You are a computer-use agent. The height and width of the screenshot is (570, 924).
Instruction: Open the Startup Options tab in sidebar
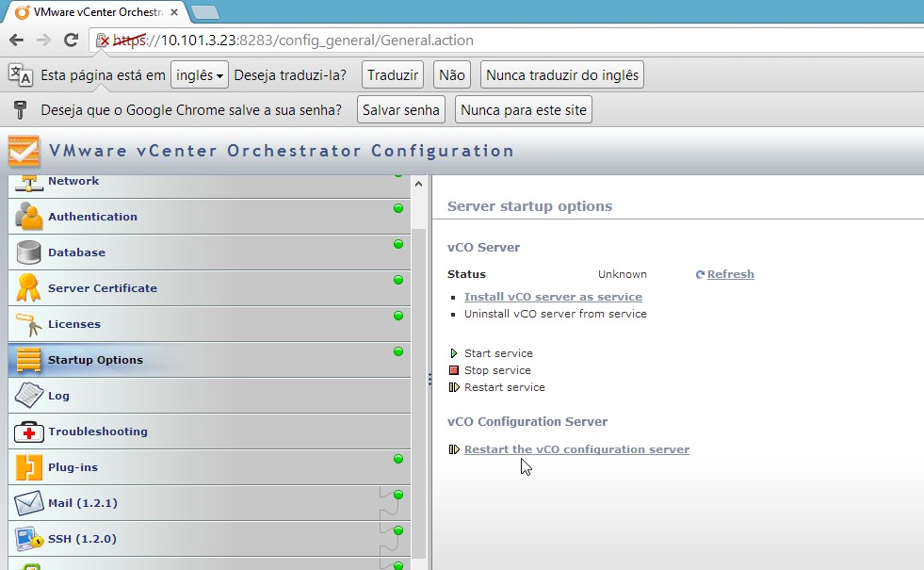(x=95, y=360)
